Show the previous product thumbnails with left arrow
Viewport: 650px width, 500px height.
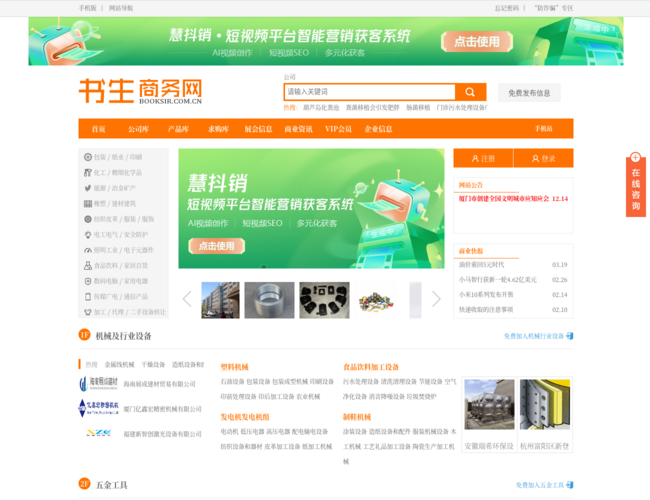(x=187, y=299)
